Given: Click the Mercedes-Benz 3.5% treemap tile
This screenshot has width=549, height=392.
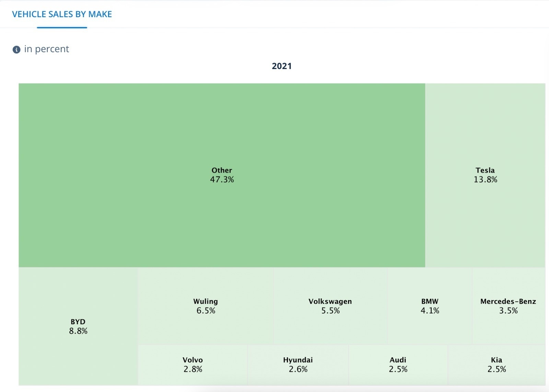Looking at the screenshot, I should coord(509,306).
